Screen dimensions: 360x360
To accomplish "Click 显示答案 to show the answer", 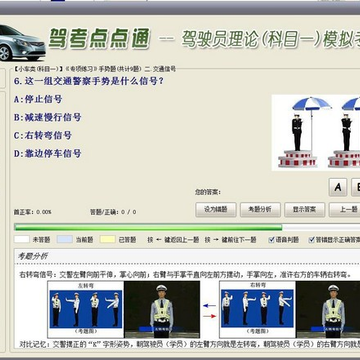I will [305, 210].
